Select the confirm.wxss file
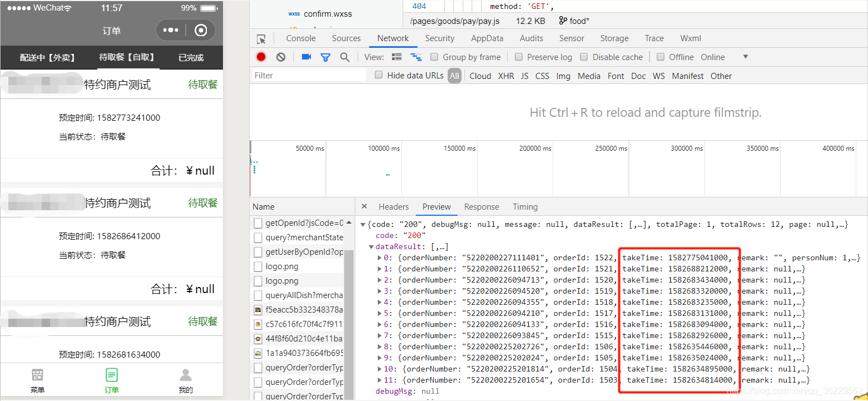Image resolution: width=868 pixels, height=401 pixels. click(x=328, y=14)
